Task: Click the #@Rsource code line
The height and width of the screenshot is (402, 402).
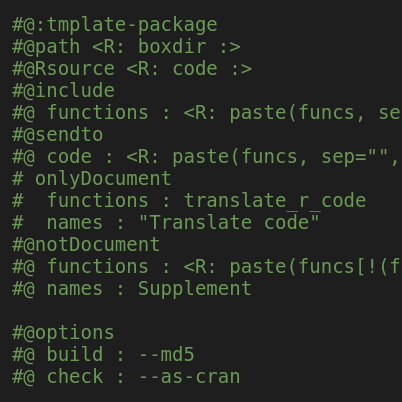Action: click(x=132, y=69)
